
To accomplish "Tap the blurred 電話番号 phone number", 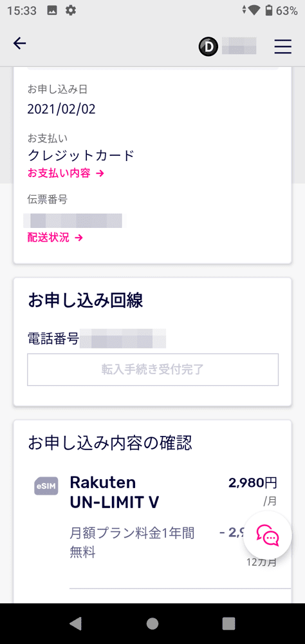I will tap(123, 339).
